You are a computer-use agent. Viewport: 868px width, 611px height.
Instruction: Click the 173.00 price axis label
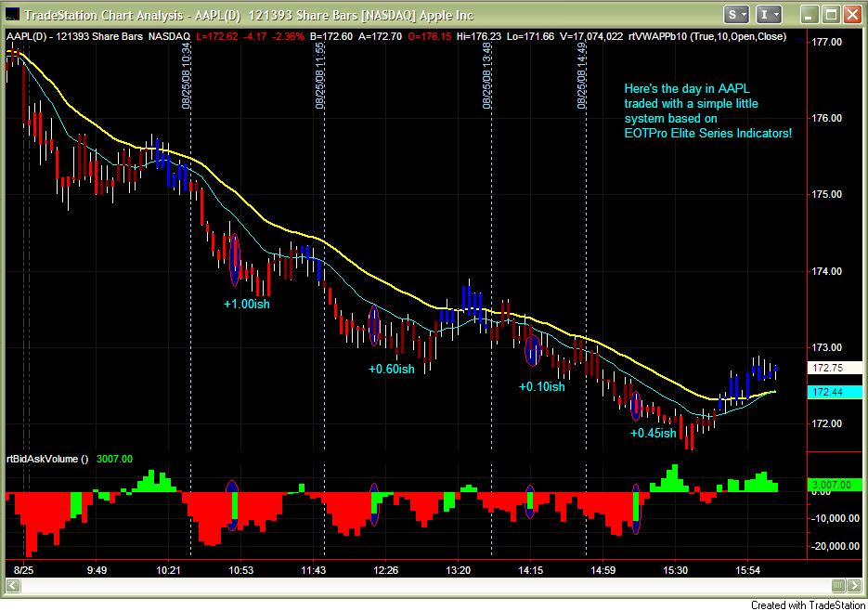coord(826,348)
